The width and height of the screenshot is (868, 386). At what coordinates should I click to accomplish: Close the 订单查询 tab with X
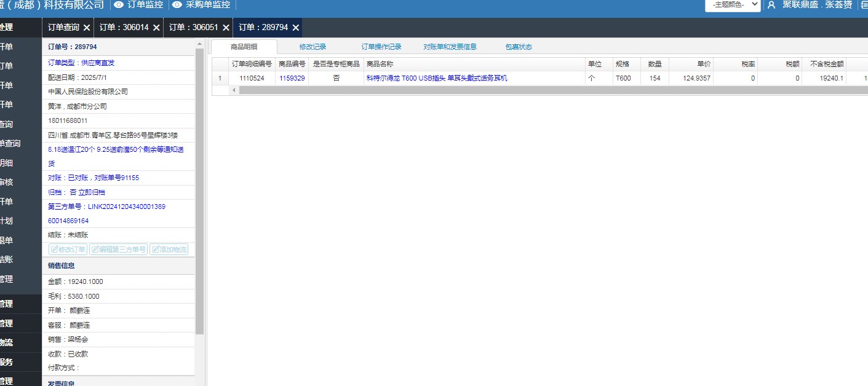tap(86, 28)
